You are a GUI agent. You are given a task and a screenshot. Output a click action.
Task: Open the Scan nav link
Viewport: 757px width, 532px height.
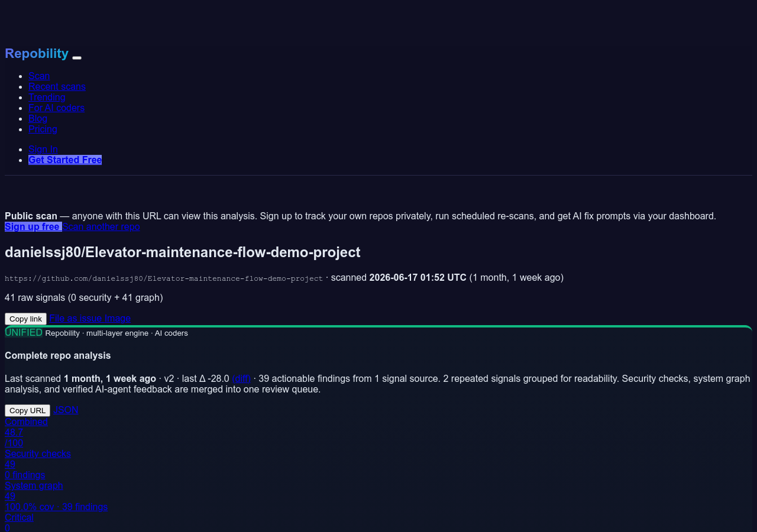pyautogui.click(x=39, y=76)
